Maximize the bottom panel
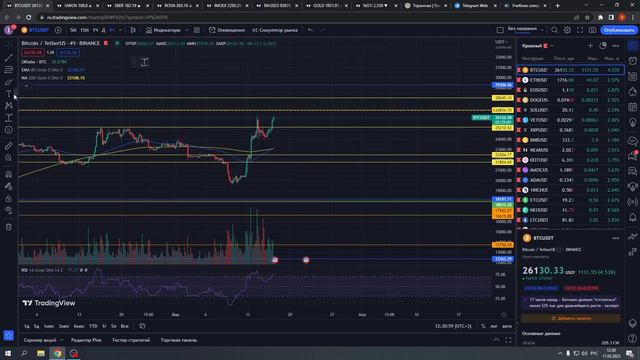Image resolution: width=640 pixels, height=360 pixels. 508,340
